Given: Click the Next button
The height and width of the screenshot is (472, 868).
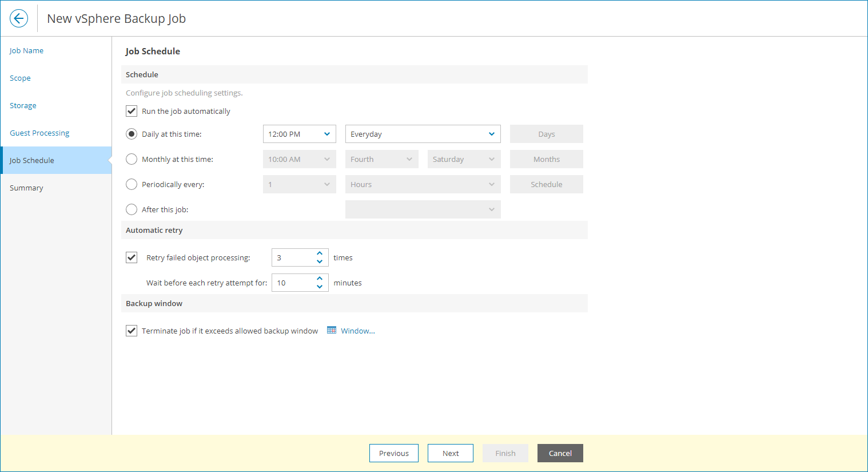Looking at the screenshot, I should point(451,453).
